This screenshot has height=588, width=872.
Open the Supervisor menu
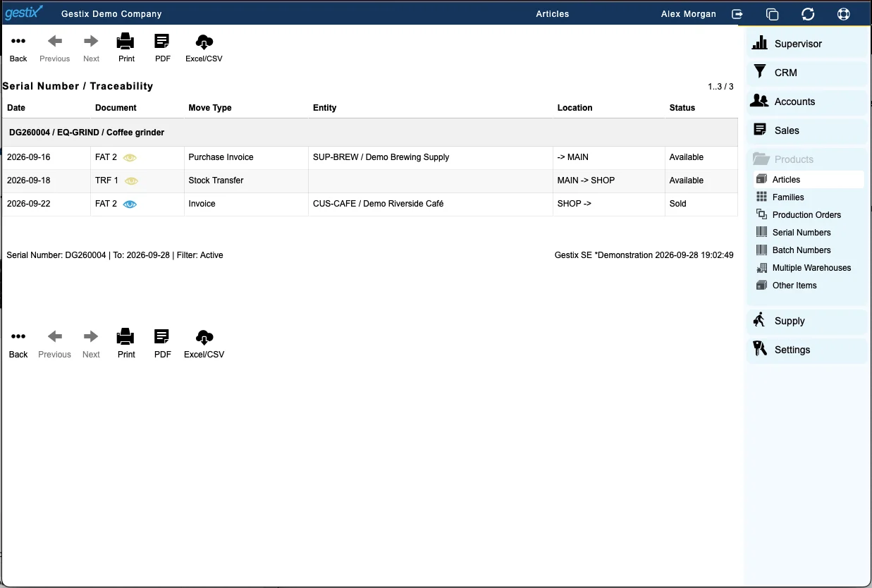(x=806, y=44)
